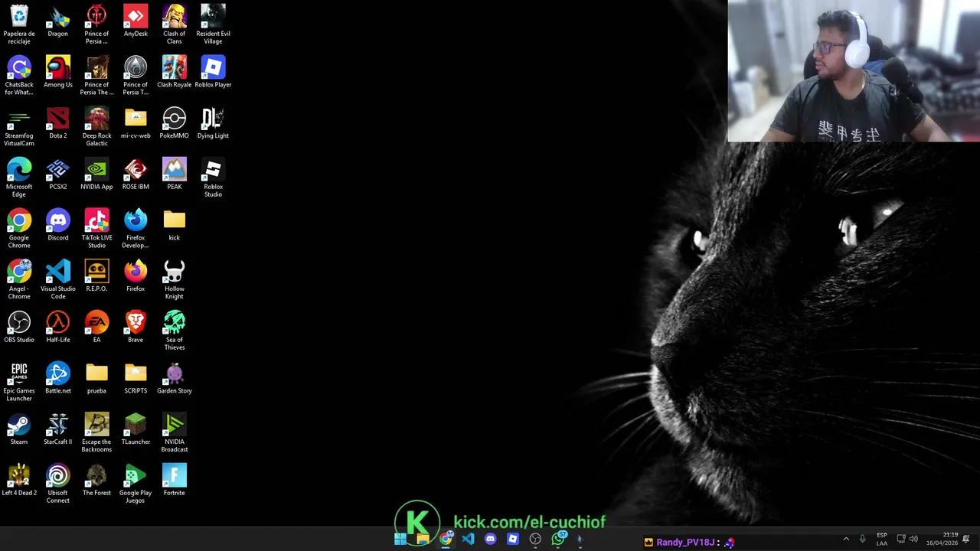Select the StarCraft II shortcut
The width and height of the screenshot is (980, 551).
click(58, 429)
